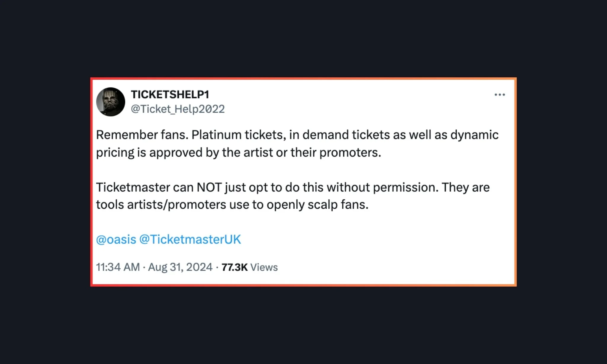Open the @TicketmasterUK mention link

pyautogui.click(x=190, y=240)
